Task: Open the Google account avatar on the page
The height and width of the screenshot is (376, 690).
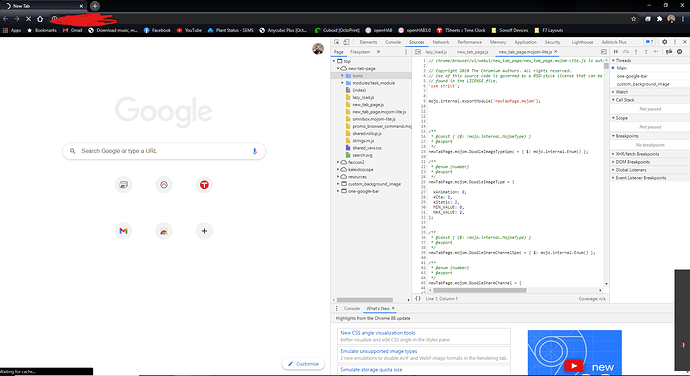Action: click(x=318, y=49)
